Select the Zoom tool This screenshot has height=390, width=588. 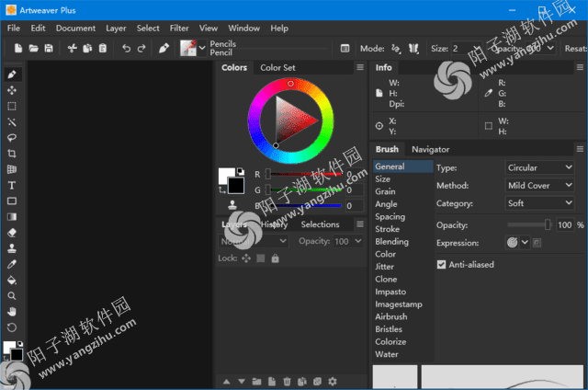click(x=12, y=296)
